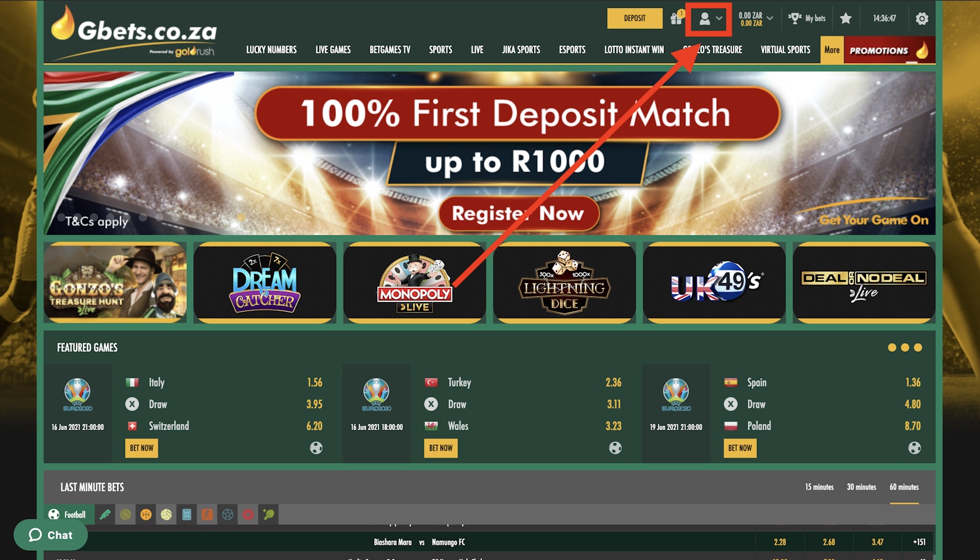Image resolution: width=980 pixels, height=560 pixels.
Task: Open favorites star icon
Action: click(x=846, y=18)
